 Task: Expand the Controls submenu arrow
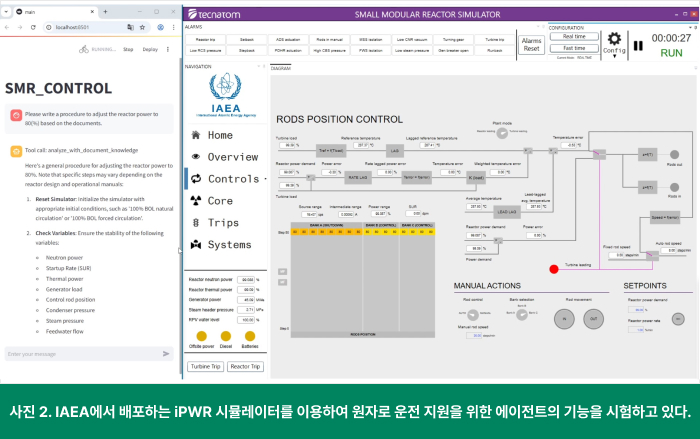(x=263, y=179)
